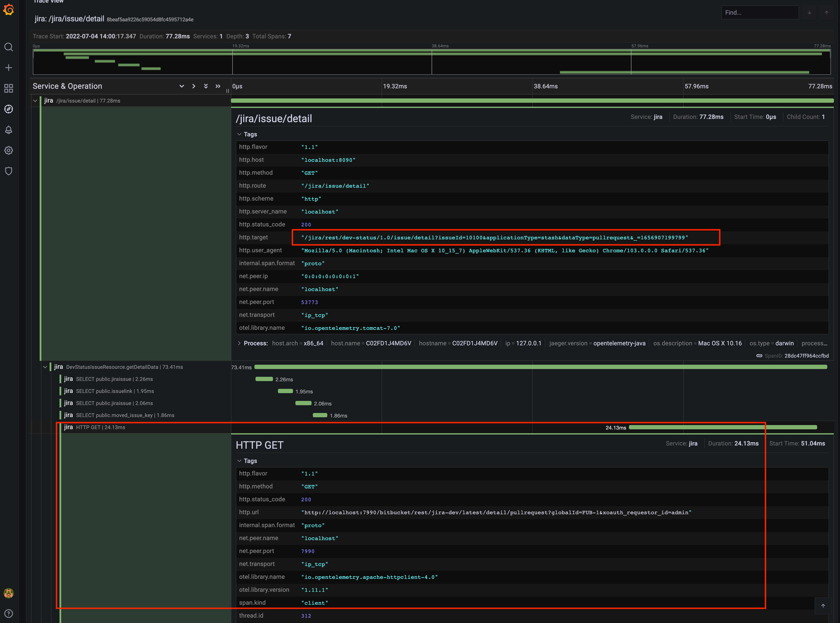The width and height of the screenshot is (840, 623).
Task: Expand all spans with double-chevron right
Action: coord(218,86)
